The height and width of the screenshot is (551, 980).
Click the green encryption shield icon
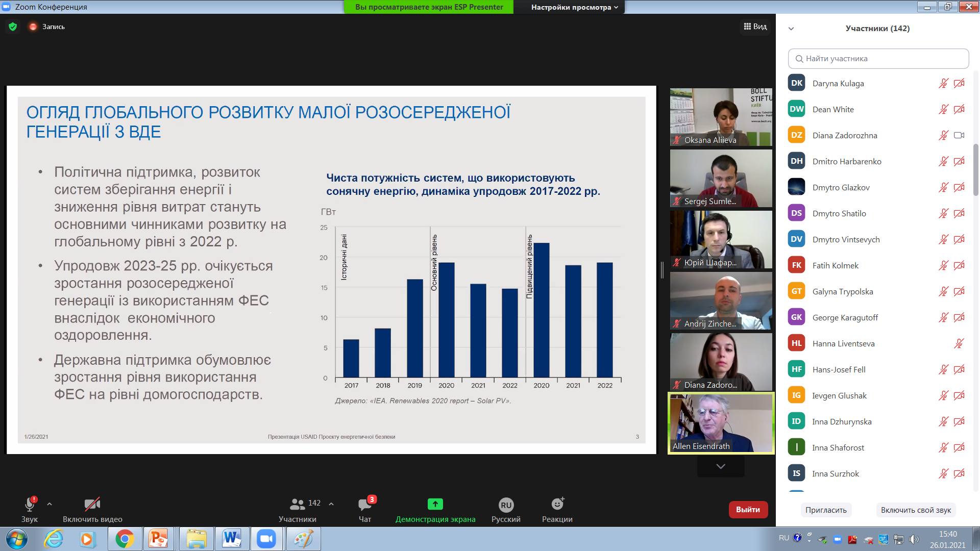[13, 27]
